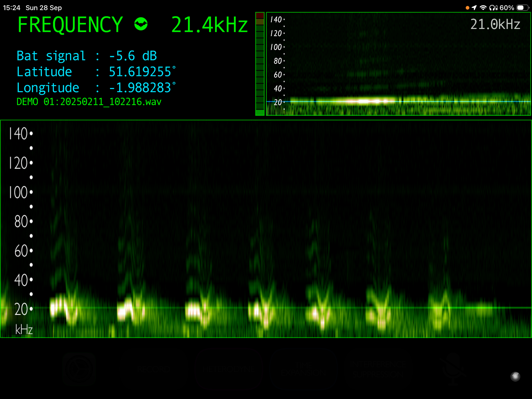Tap the bat logo icon beside FREQUENCY
The width and height of the screenshot is (532, 399).
[141, 24]
